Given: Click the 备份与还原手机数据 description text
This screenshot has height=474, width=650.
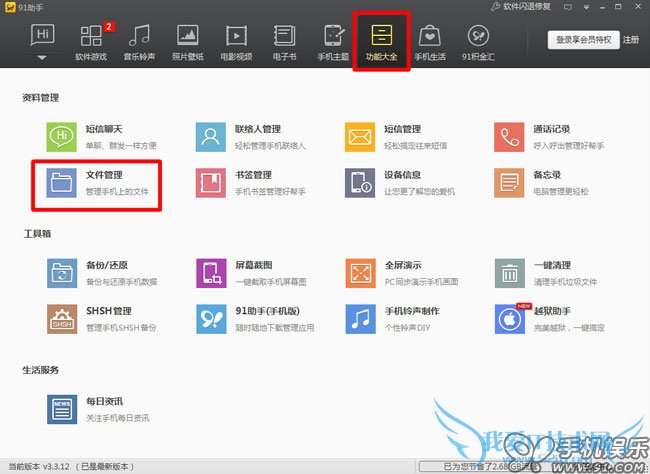Looking at the screenshot, I should 122,282.
